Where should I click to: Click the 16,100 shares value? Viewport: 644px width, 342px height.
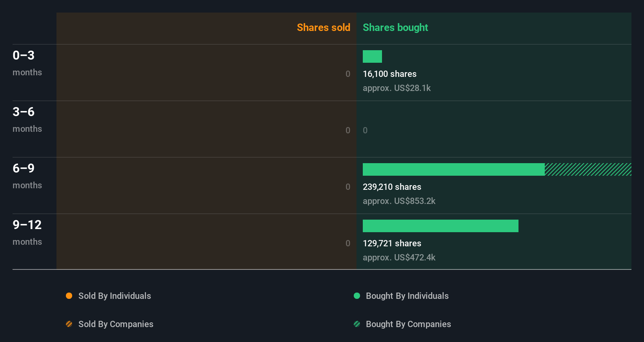click(389, 74)
